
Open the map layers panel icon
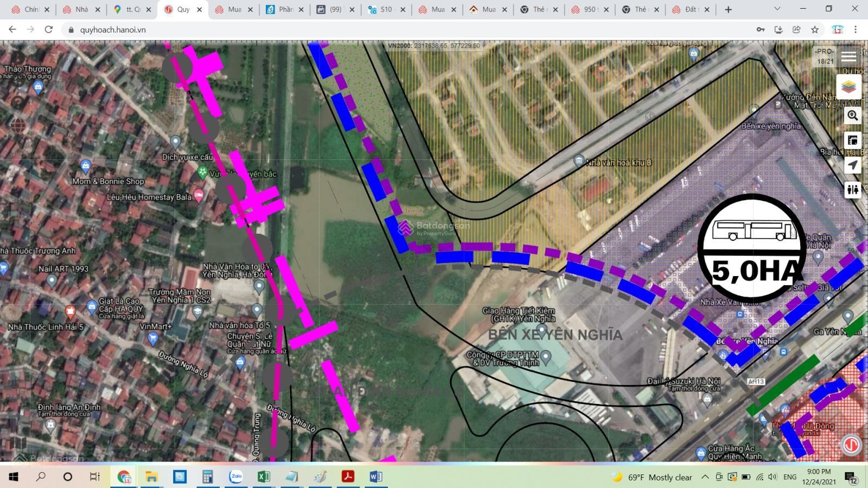point(849,87)
